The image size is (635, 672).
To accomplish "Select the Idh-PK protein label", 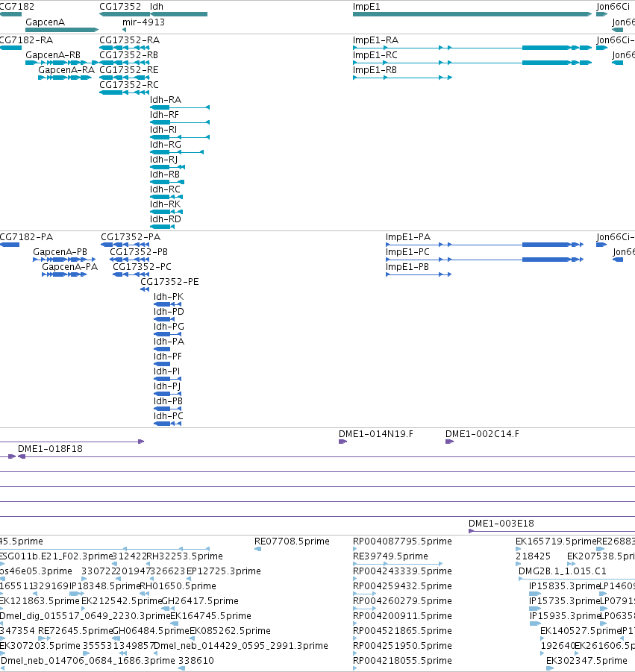I will (169, 297).
